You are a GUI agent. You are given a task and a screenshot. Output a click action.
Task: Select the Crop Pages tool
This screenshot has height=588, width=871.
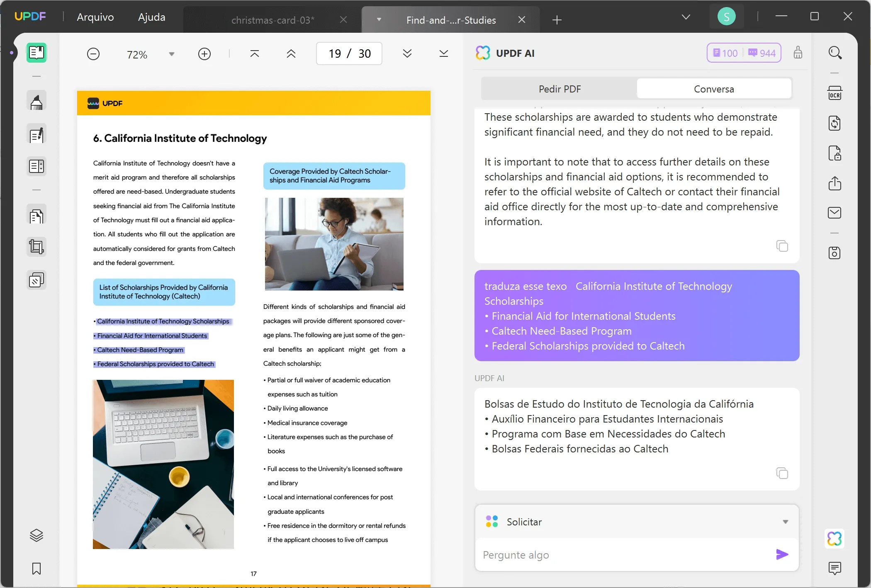pos(36,247)
